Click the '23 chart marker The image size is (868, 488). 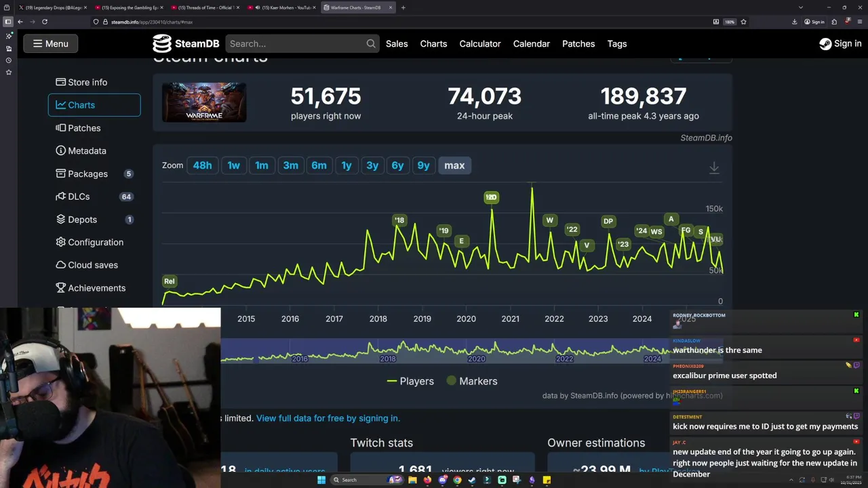(623, 245)
